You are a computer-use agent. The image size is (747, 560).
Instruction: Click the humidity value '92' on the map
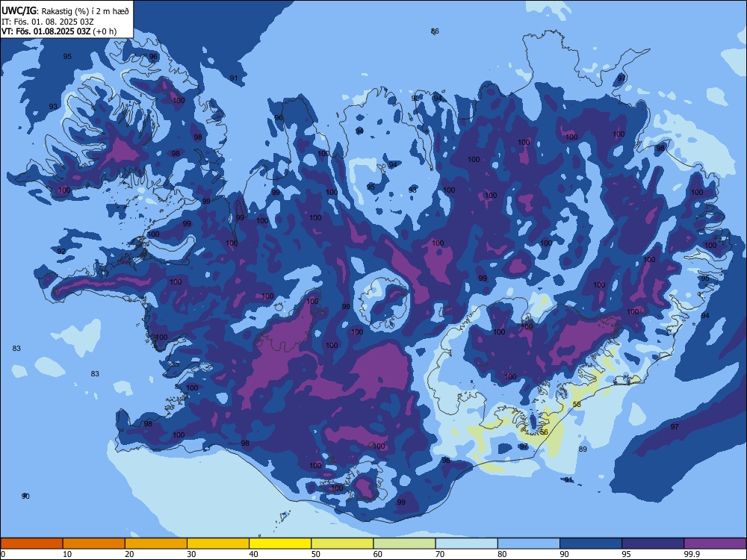[61, 252]
